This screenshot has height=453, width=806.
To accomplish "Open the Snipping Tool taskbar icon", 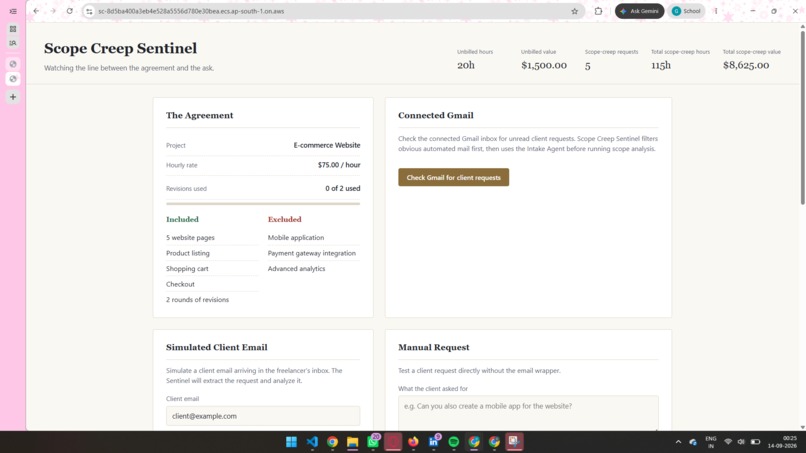I will click(514, 442).
